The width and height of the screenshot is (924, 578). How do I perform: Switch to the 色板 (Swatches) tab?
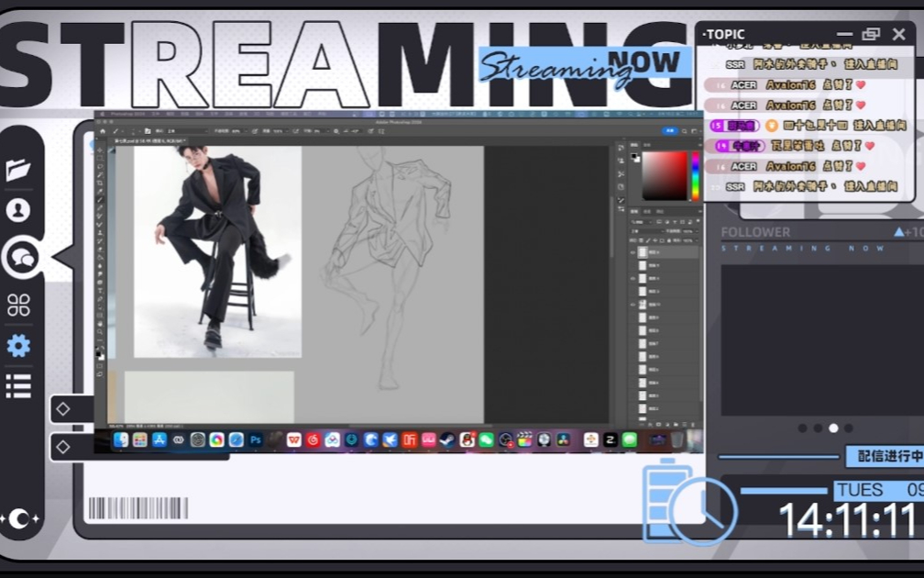[x=647, y=145]
